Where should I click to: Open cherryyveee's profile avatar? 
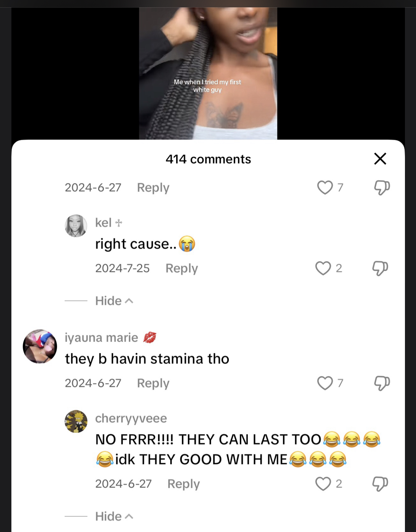click(76, 421)
